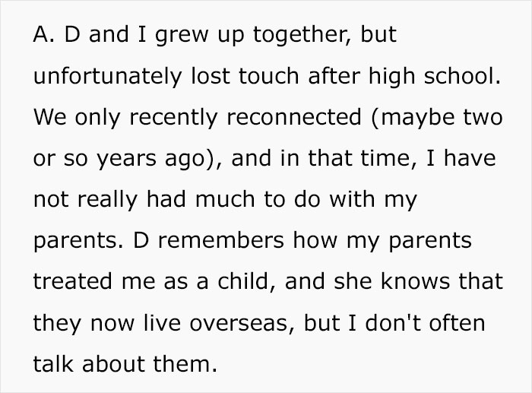Click the word "unfortunately" in the paragraph
The height and width of the screenshot is (393, 532).
click(x=102, y=78)
